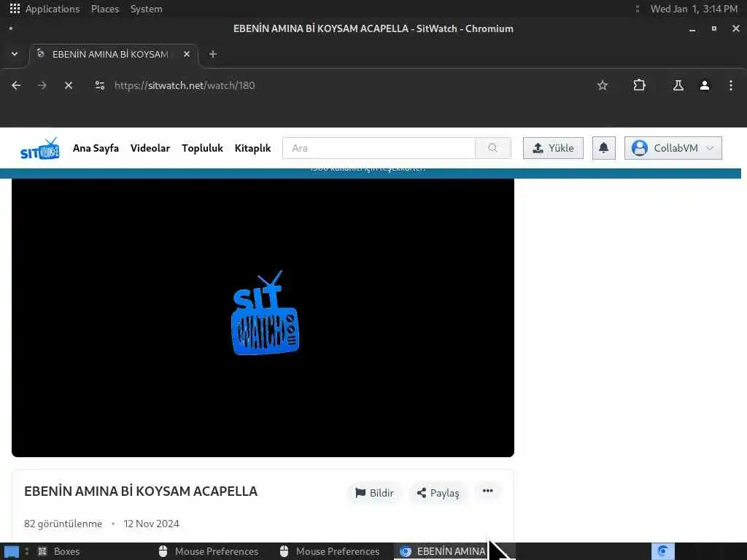This screenshot has height=560, width=747.
Task: Close the EBENİN AMINA tab
Action: point(187,54)
